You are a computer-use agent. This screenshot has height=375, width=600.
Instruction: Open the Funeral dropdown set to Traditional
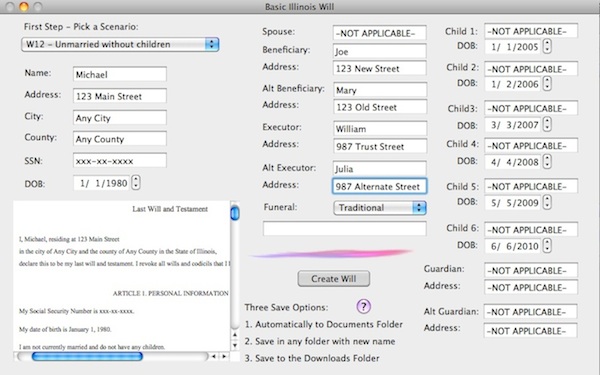pos(380,208)
